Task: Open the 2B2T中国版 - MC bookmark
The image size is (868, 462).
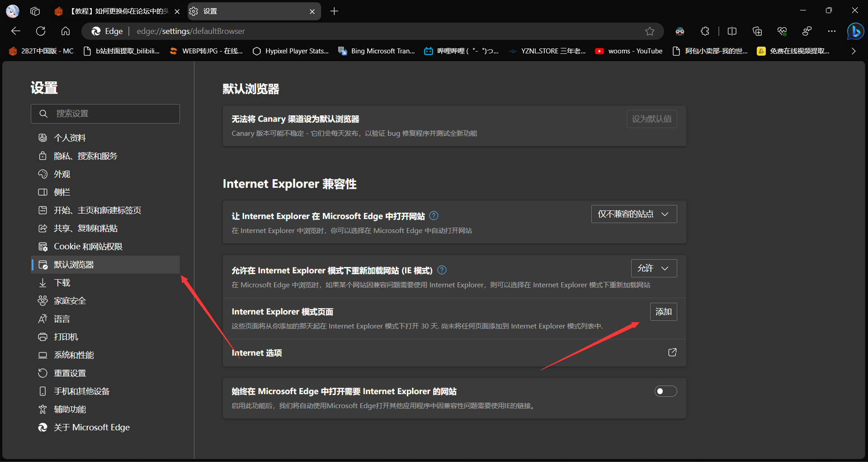Action: tap(41, 51)
